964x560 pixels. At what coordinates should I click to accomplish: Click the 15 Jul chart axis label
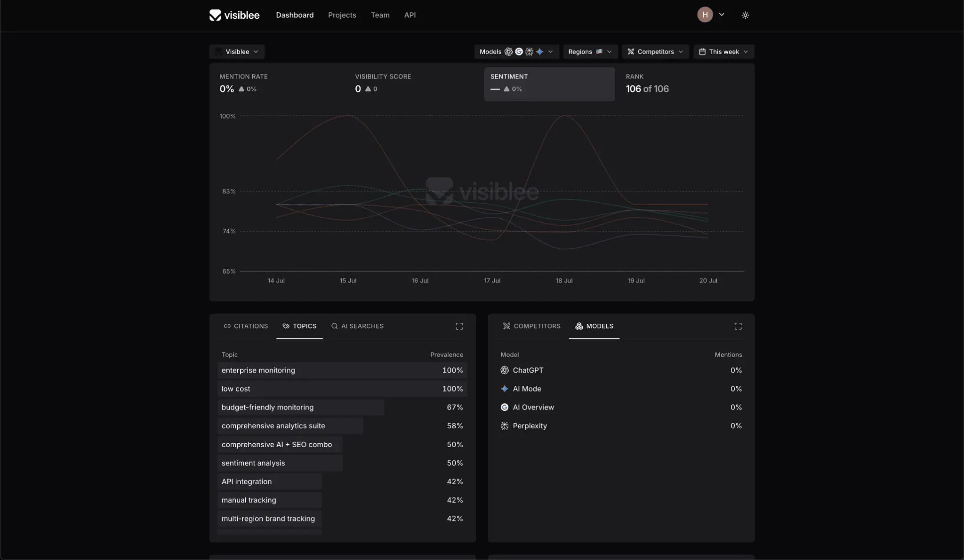pos(348,280)
